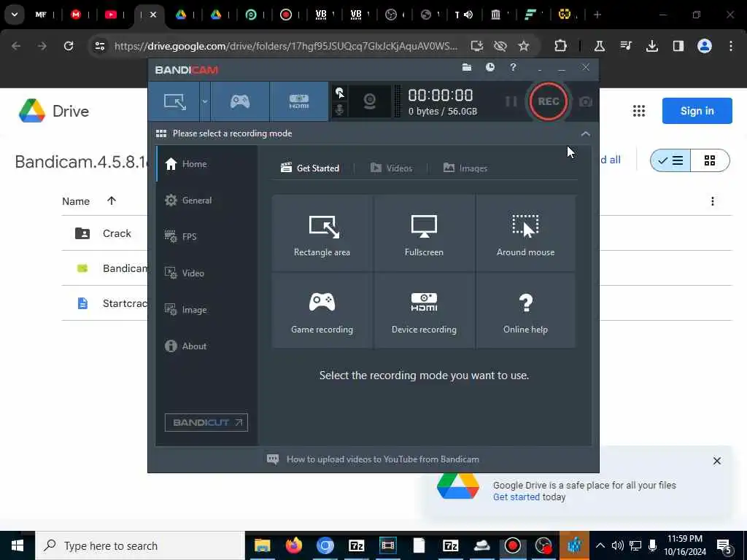Screen dimensions: 747x560
Task: Switch to game recording mode in toolbar
Action: 239,101
